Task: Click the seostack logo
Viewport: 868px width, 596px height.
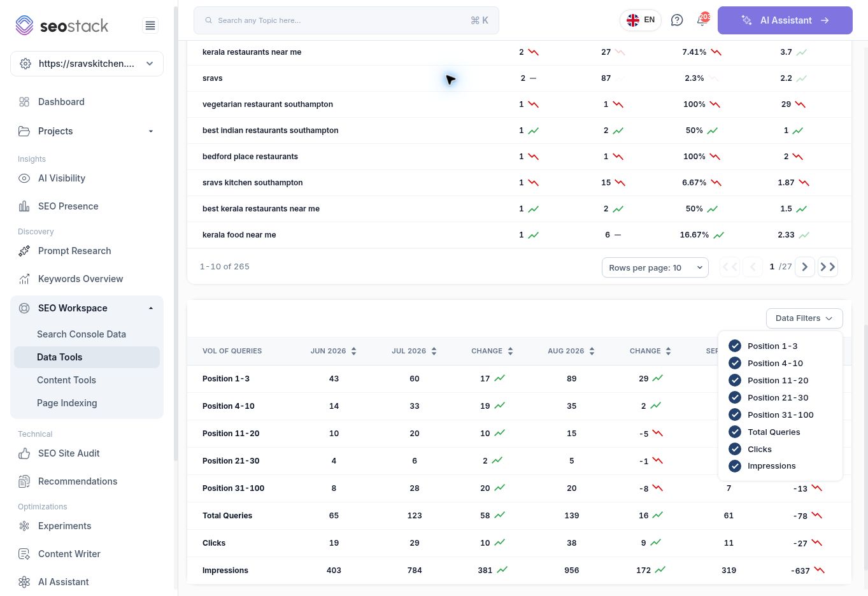Action: [62, 25]
